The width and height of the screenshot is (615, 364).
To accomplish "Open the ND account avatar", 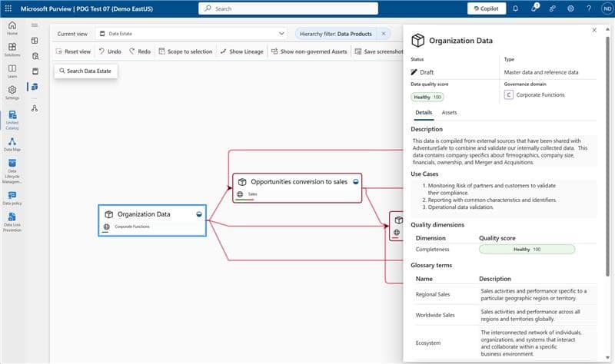I will (607, 8).
